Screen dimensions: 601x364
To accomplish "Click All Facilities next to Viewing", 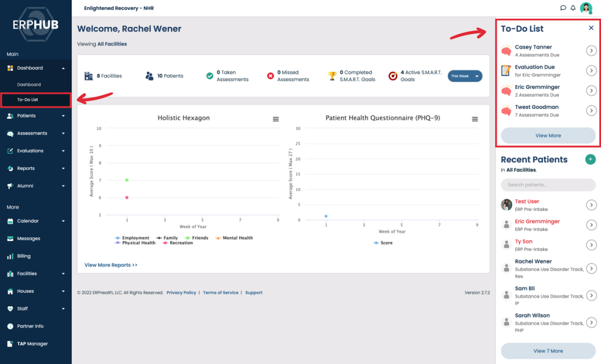I will pos(112,44).
